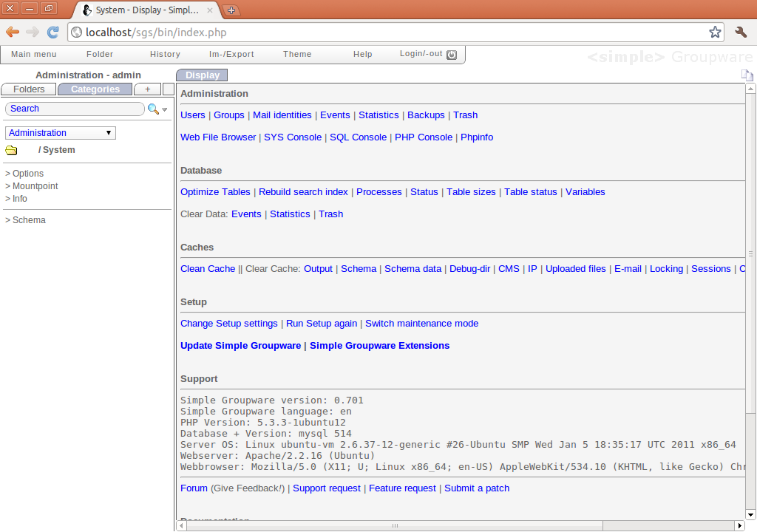Click the empty square beside the + tab
757x532 pixels.
tap(169, 89)
